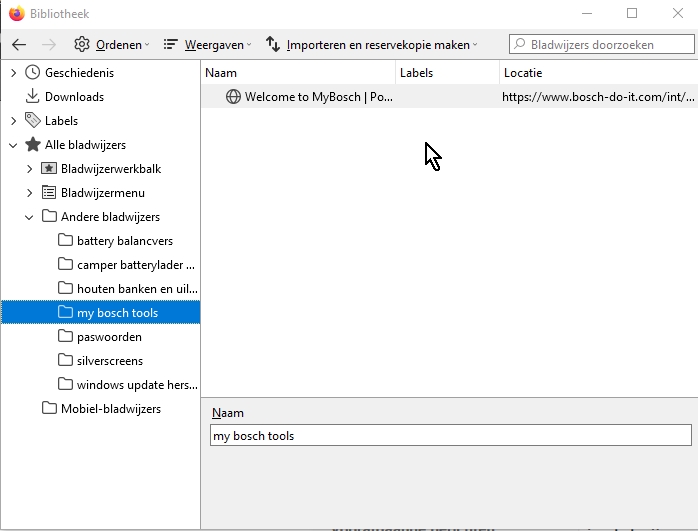Expand the Bladwijzerwerkbalk tree node
Image resolution: width=698 pixels, height=531 pixels.
[29, 169]
